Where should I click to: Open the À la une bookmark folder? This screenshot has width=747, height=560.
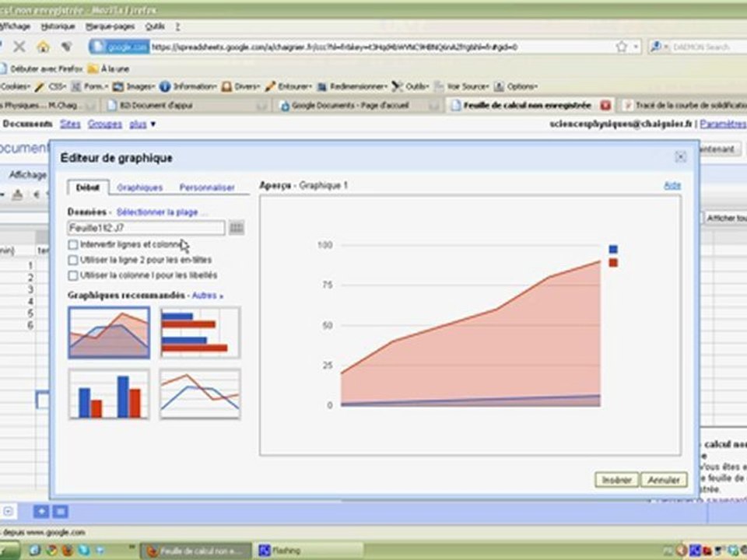[109, 68]
